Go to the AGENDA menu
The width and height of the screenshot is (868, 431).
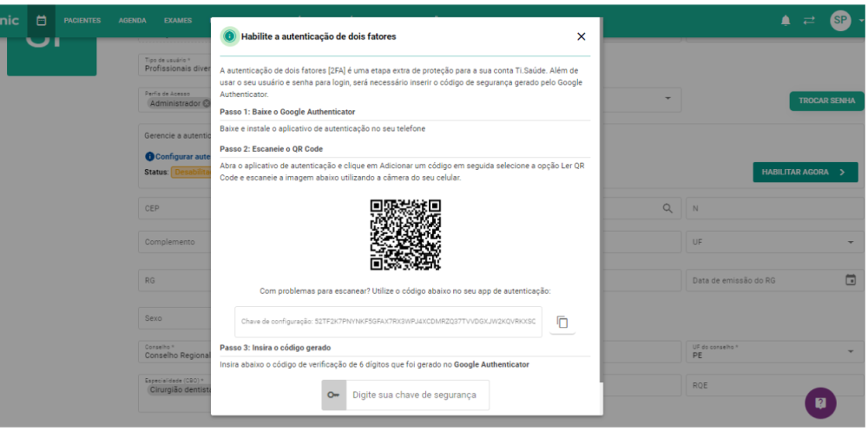tap(132, 21)
